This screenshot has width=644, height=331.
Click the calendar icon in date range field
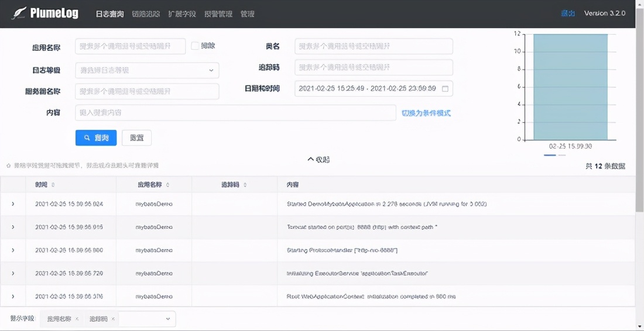coord(445,88)
